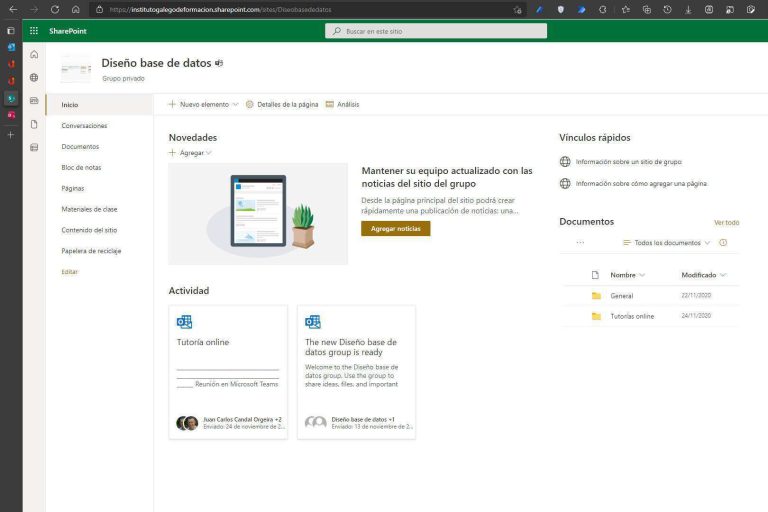Click the browser refresh icon
Screen dimensions: 768x512
pyautogui.click(x=55, y=9)
